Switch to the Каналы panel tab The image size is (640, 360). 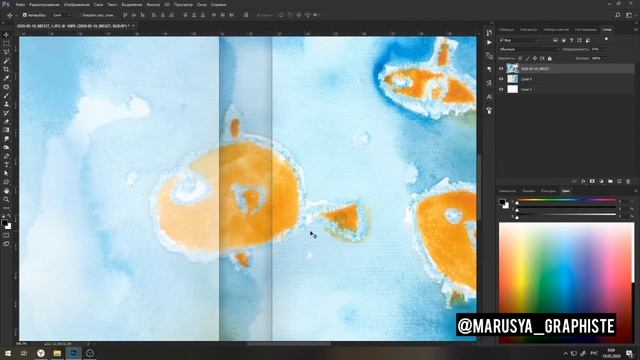[x=528, y=191]
